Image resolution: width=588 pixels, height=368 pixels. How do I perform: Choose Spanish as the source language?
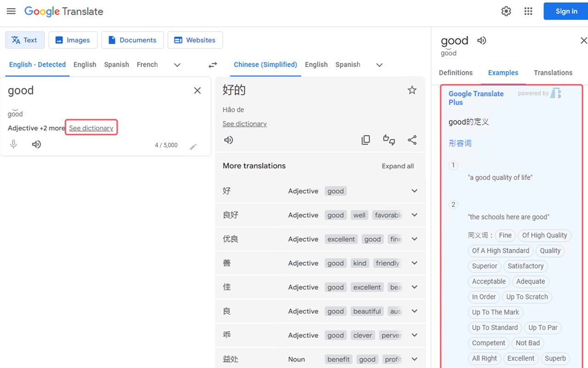tap(116, 65)
